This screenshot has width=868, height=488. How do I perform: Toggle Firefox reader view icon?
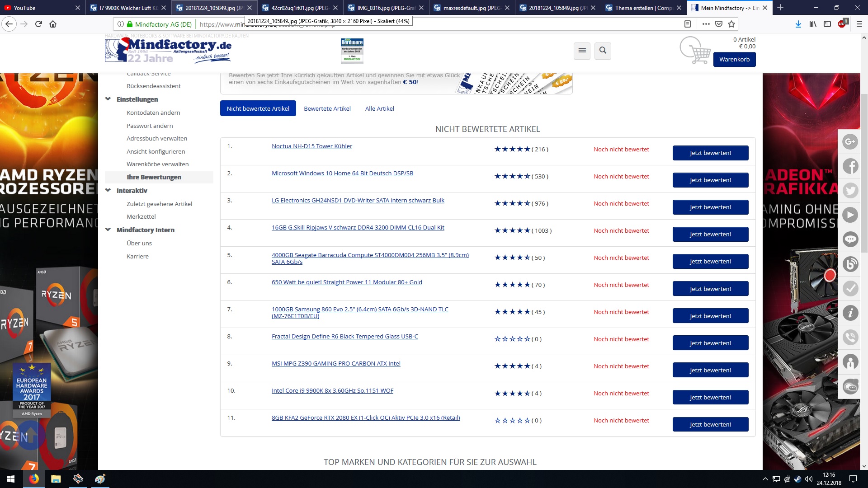point(688,24)
